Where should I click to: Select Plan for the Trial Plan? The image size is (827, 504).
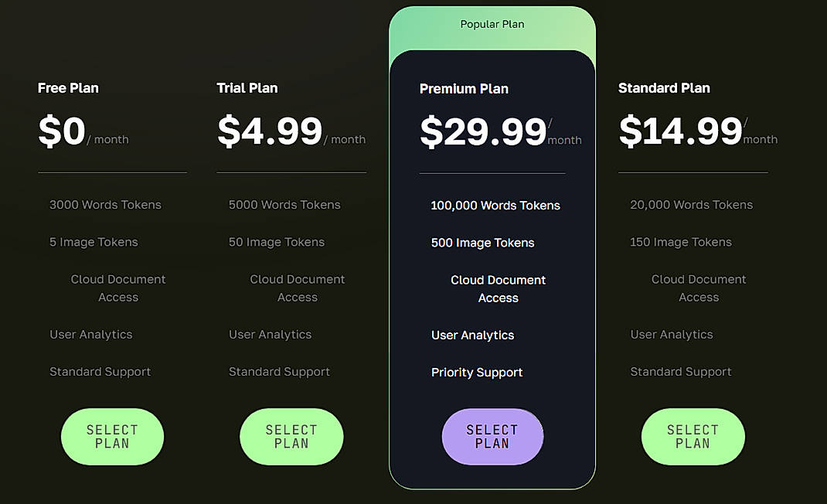click(x=291, y=436)
